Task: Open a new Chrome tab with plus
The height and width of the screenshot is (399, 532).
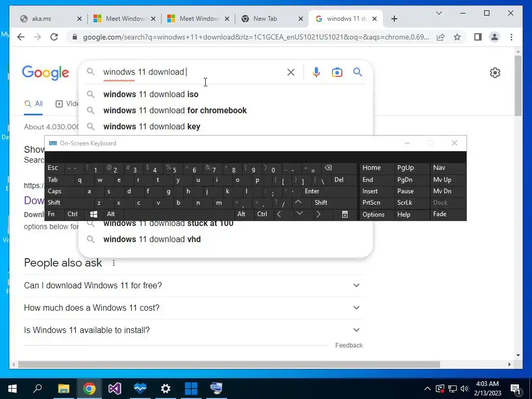Action: (x=394, y=19)
